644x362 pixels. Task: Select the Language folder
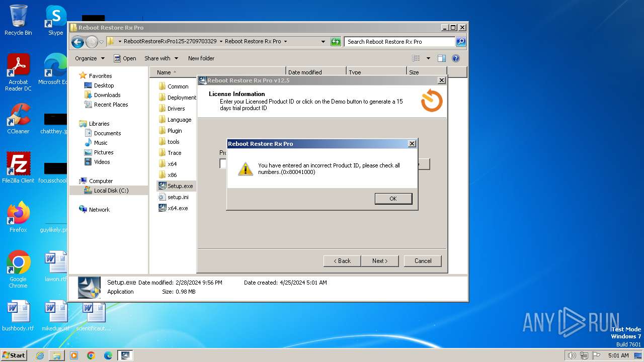pyautogui.click(x=175, y=120)
